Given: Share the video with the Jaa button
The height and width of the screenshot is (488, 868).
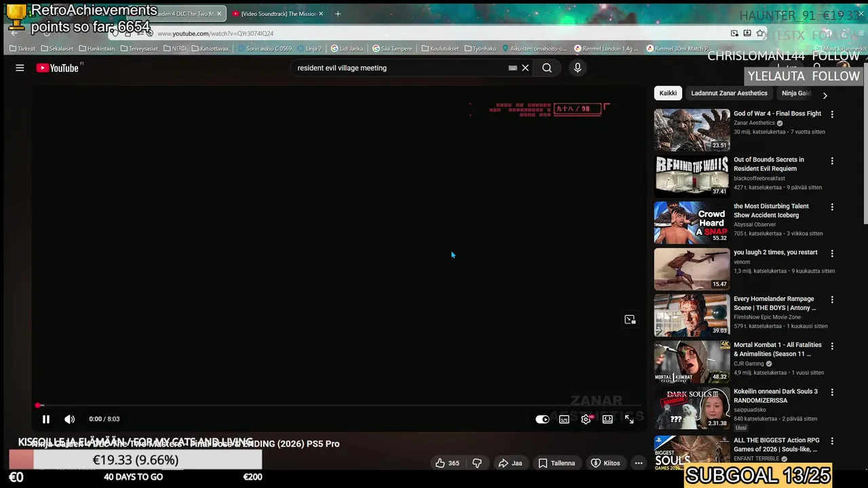Looking at the screenshot, I should pyautogui.click(x=510, y=464).
